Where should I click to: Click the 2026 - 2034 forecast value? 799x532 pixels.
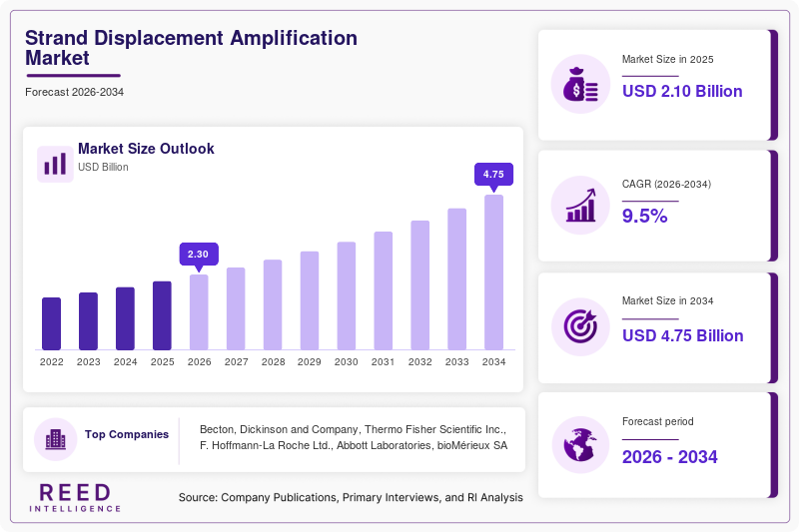(x=669, y=457)
